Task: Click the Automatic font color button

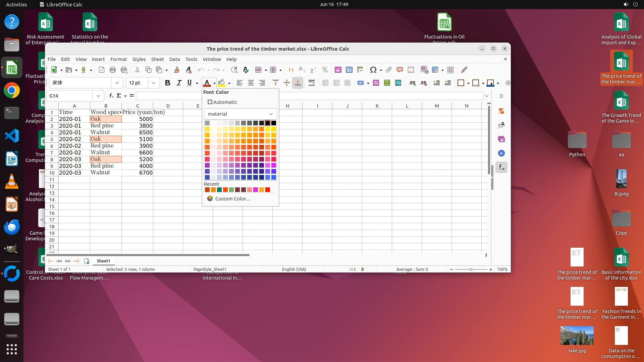Action: (x=222, y=102)
